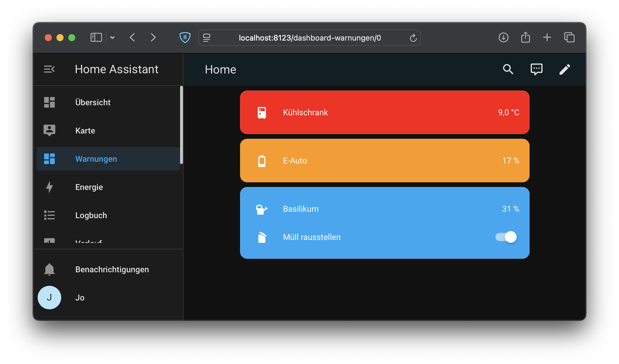Toggle the Safari sidebar button

96,38
